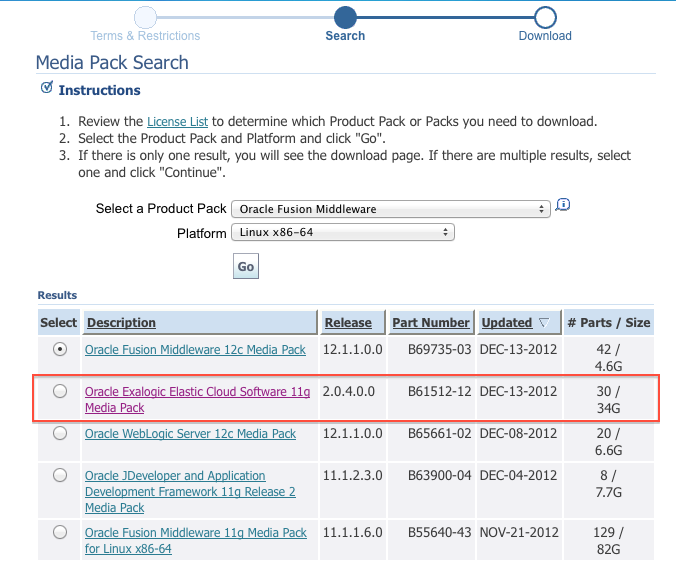Go to Terms & Restrictions step label
The image size is (676, 562).
point(145,36)
